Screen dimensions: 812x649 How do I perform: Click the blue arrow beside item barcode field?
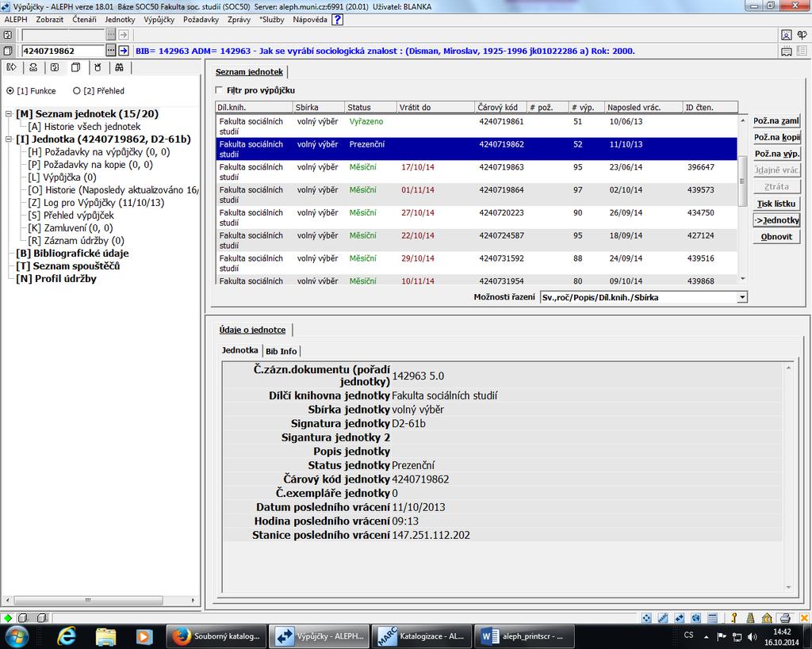point(124,51)
